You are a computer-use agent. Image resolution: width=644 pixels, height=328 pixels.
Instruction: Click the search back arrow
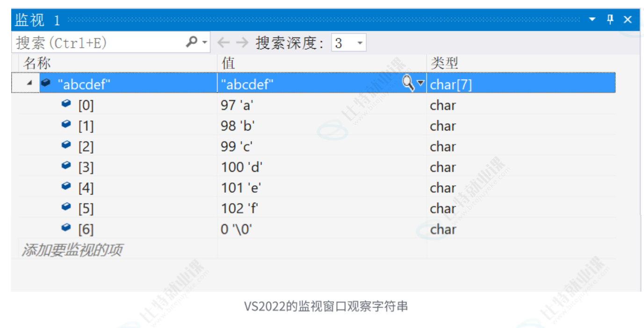coord(224,43)
